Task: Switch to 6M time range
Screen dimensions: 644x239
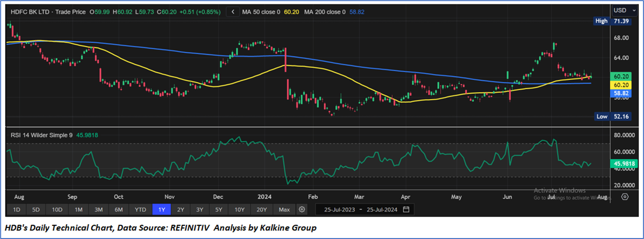Action: coord(119,210)
